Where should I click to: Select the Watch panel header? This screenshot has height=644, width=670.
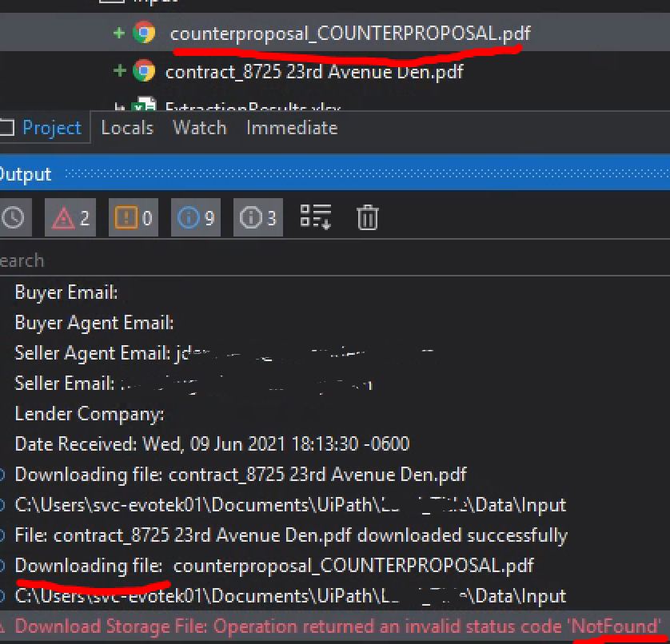coord(199,128)
